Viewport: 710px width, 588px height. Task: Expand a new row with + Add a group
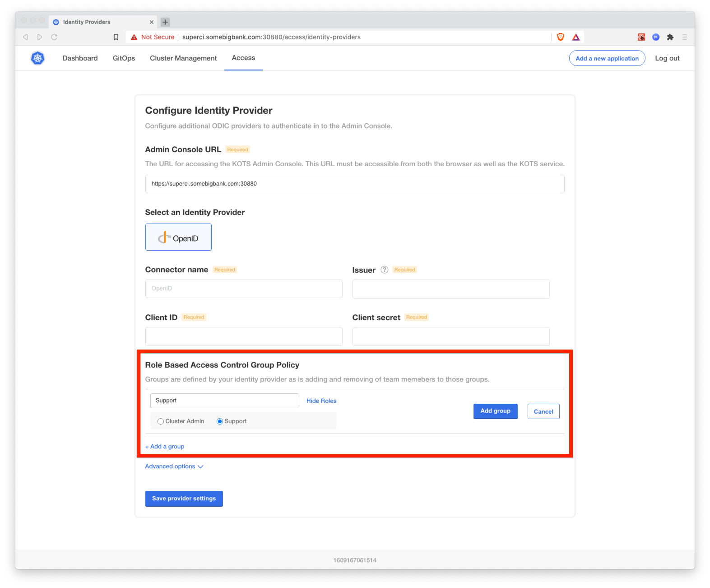point(165,447)
